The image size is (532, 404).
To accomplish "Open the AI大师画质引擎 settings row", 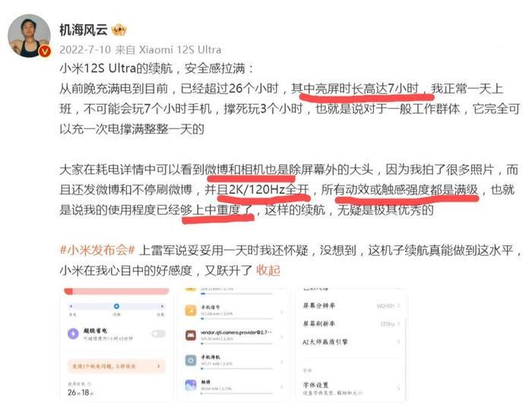I will 351,342.
